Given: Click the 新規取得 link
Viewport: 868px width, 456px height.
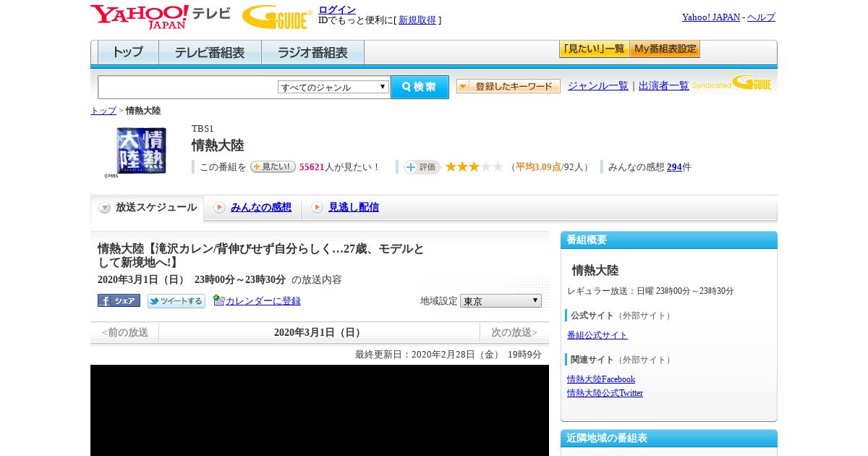Looking at the screenshot, I should pos(417,20).
